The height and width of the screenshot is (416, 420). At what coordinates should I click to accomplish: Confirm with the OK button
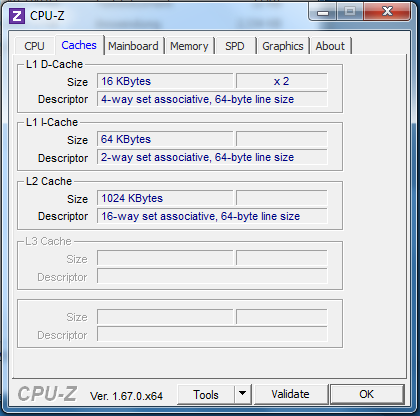[367, 394]
